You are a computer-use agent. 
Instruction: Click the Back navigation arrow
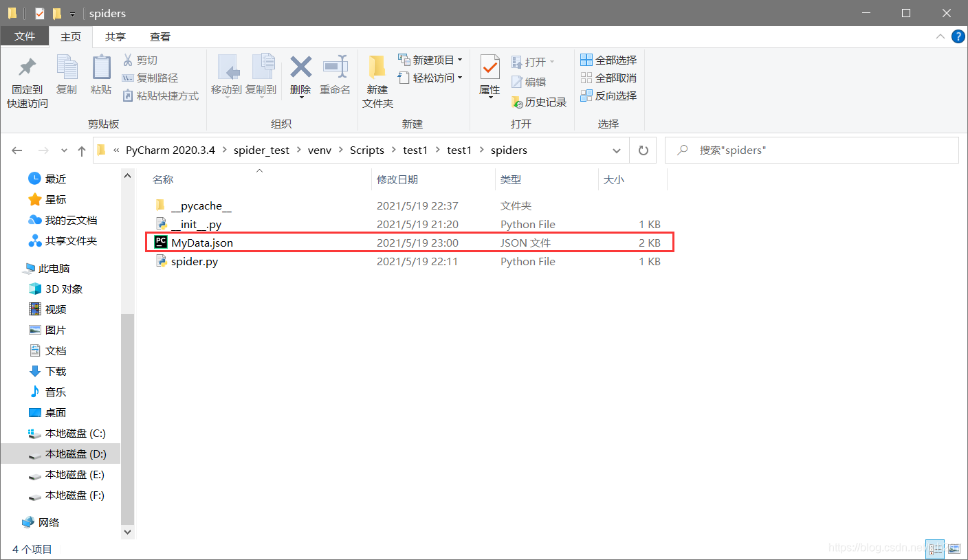click(x=17, y=150)
